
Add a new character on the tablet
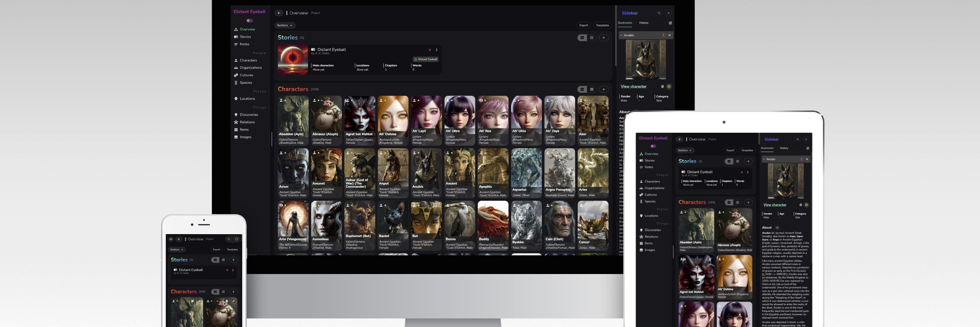pyautogui.click(x=748, y=202)
